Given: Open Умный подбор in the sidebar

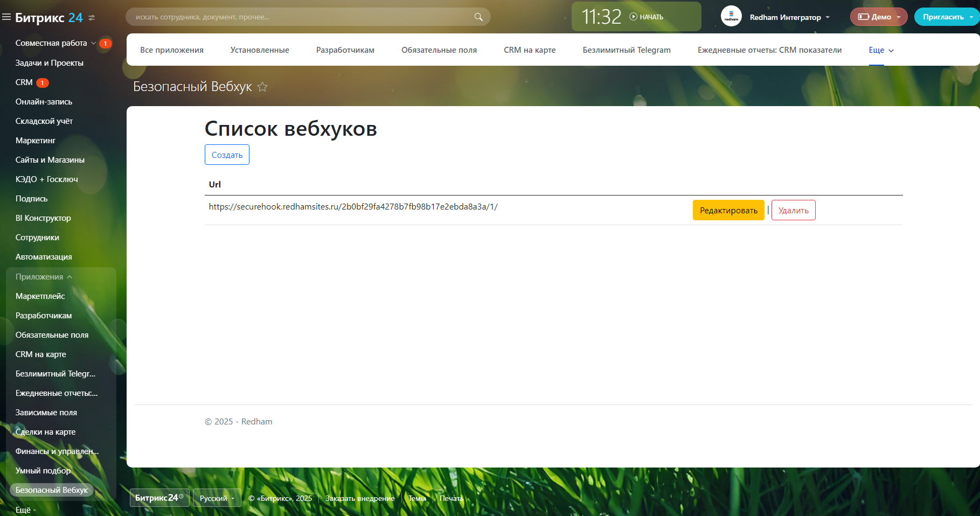Looking at the screenshot, I should [43, 471].
